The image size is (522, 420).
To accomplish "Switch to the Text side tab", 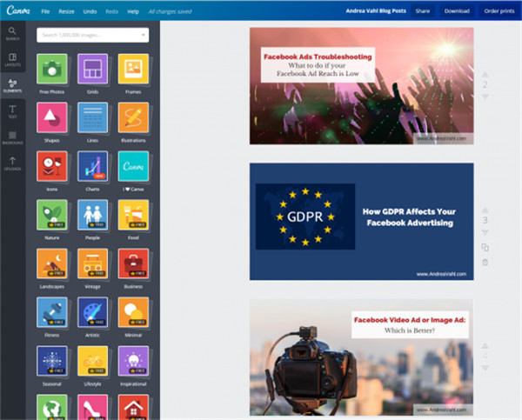I will 13,112.
